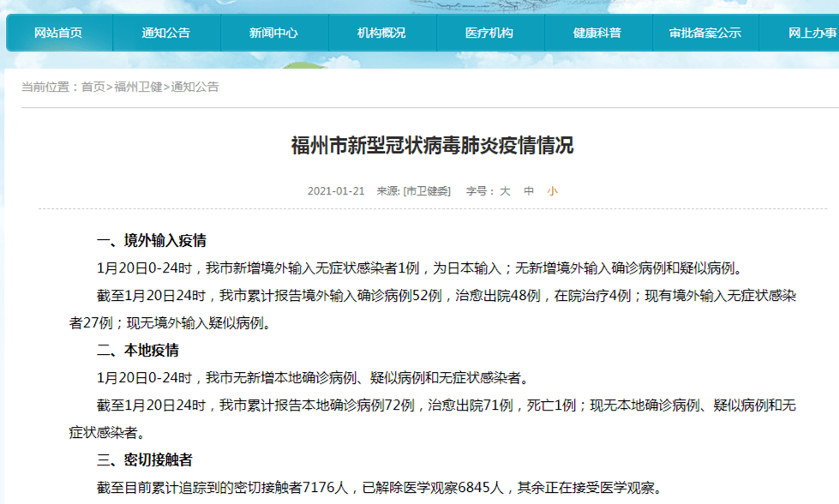This screenshot has width=839, height=504.
Task: Switch font size to 中 (medium)
Action: pos(529,191)
